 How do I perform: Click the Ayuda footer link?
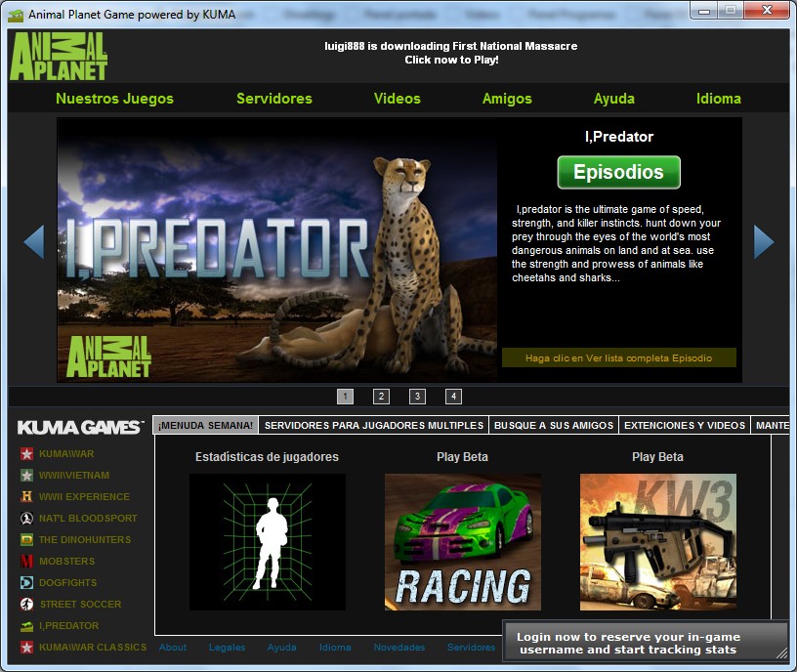(282, 647)
